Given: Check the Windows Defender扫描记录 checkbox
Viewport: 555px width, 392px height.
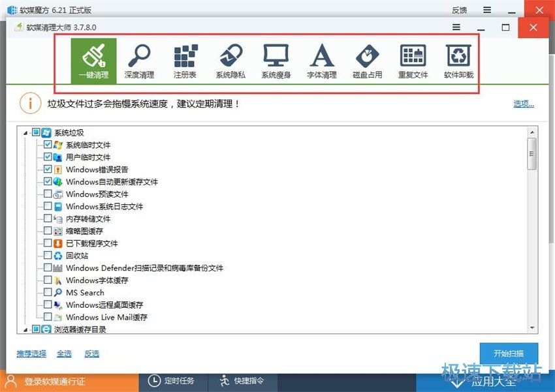Looking at the screenshot, I should click(x=48, y=267).
